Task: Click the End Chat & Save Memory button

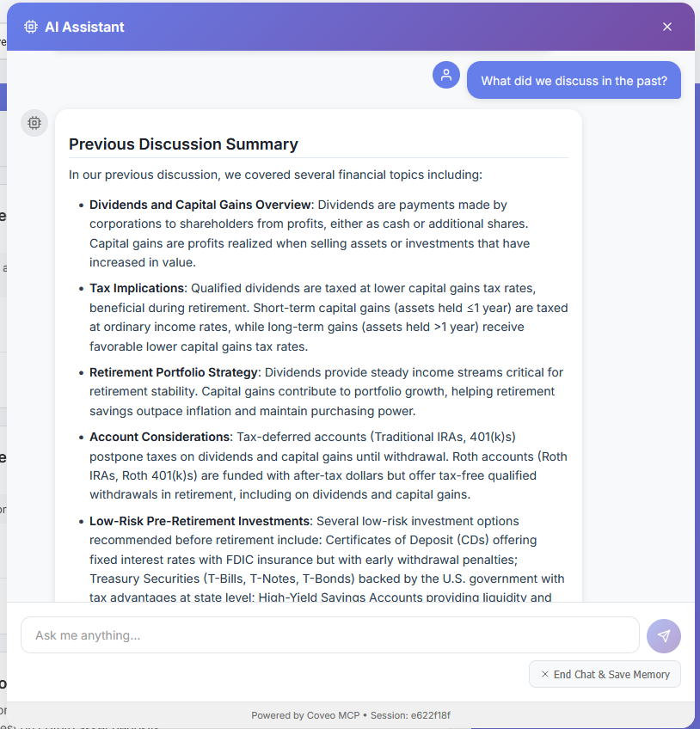Action: click(x=605, y=674)
